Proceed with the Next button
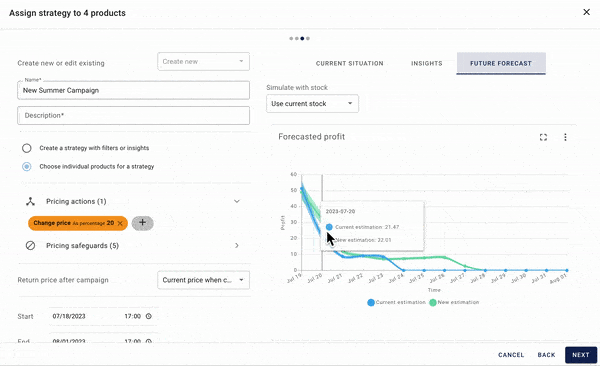Viewport: 600px width, 366px height. pos(580,355)
